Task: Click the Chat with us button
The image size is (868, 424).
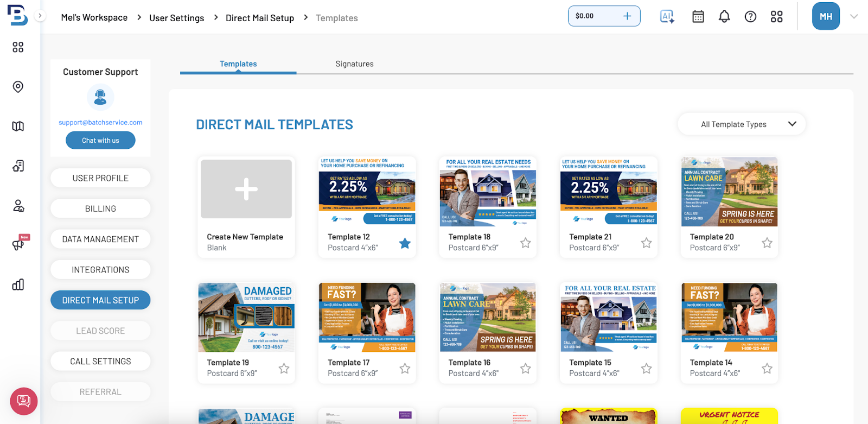Action: (100, 140)
